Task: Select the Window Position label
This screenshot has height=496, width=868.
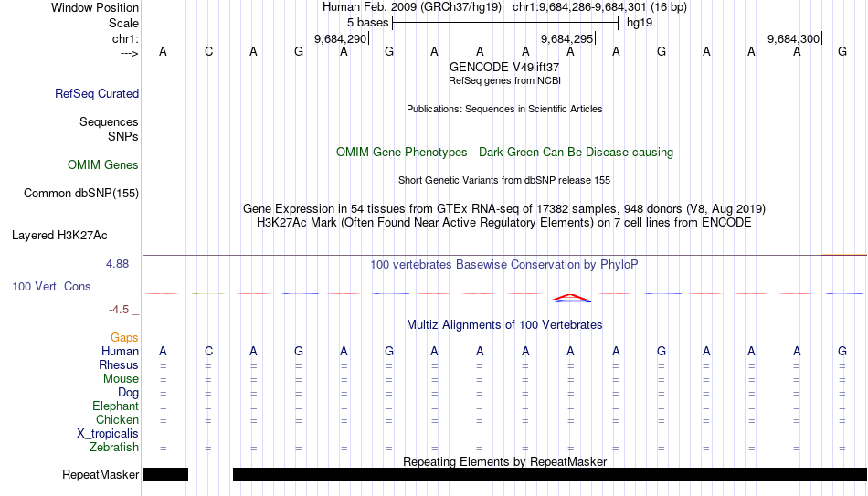Action: point(95,7)
